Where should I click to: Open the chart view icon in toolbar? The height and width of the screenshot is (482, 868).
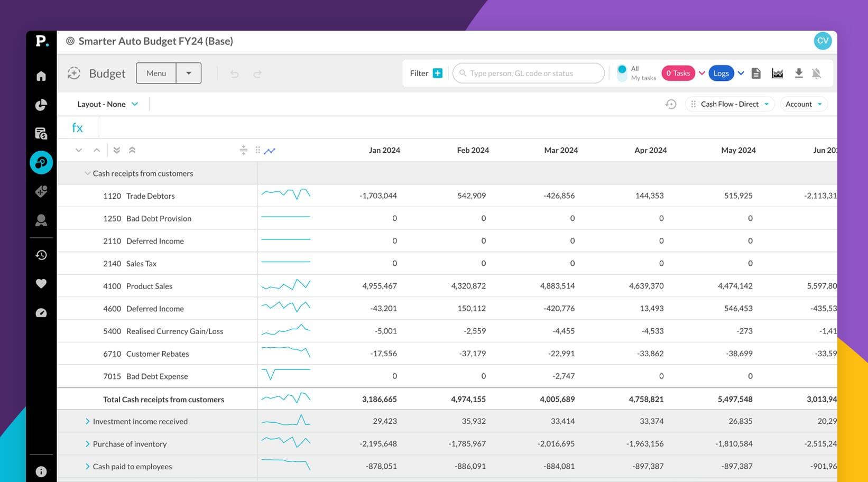pos(777,73)
